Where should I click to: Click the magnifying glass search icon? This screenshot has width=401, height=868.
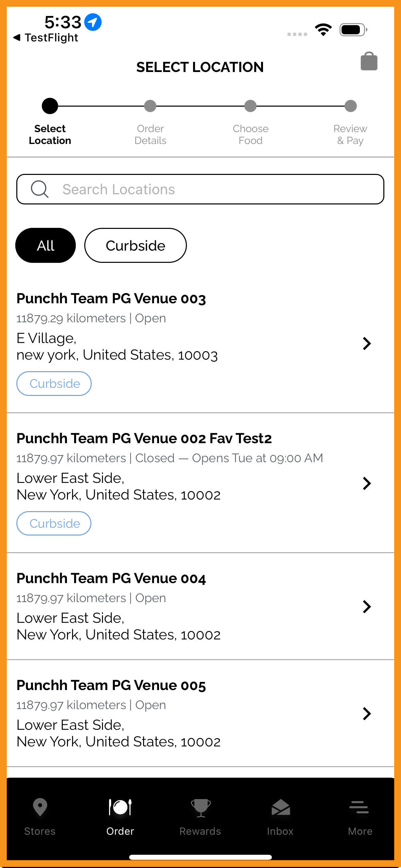point(40,189)
